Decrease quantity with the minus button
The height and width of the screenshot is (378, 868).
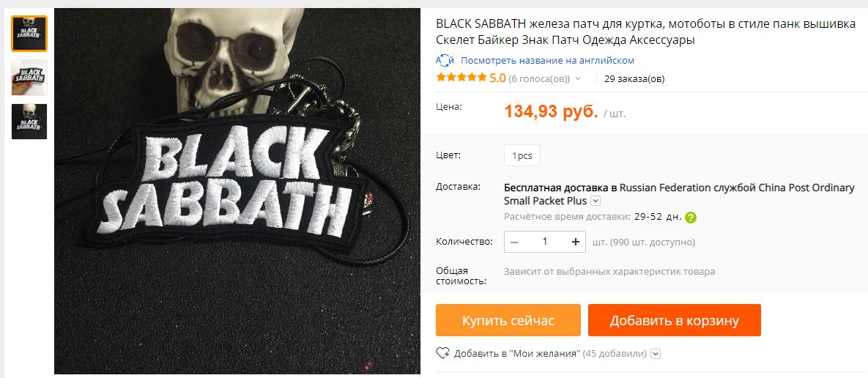514,242
